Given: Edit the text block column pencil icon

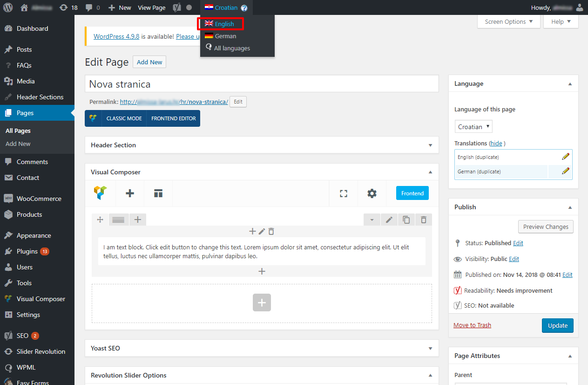Looking at the screenshot, I should coord(262,231).
